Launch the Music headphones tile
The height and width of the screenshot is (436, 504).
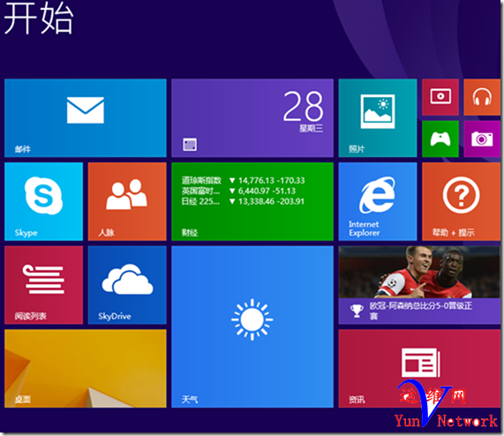pyautogui.click(x=482, y=97)
